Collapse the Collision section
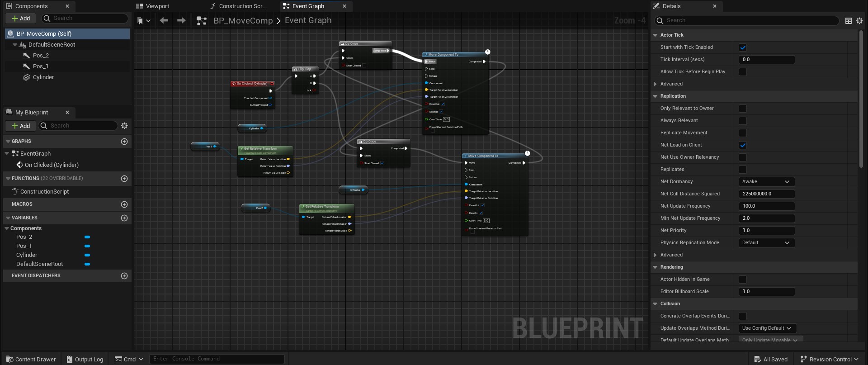Screen dimensions: 868x365 (x=655, y=304)
